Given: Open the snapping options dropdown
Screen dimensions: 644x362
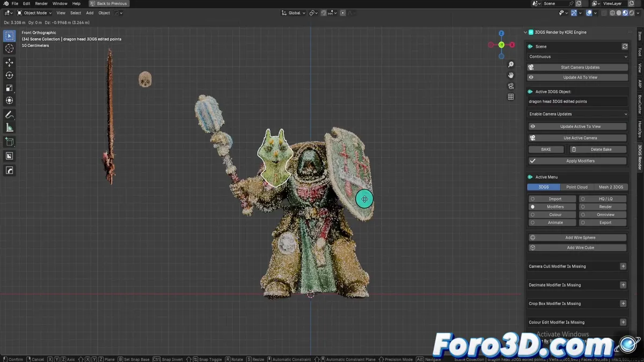Looking at the screenshot, I should (x=333, y=13).
